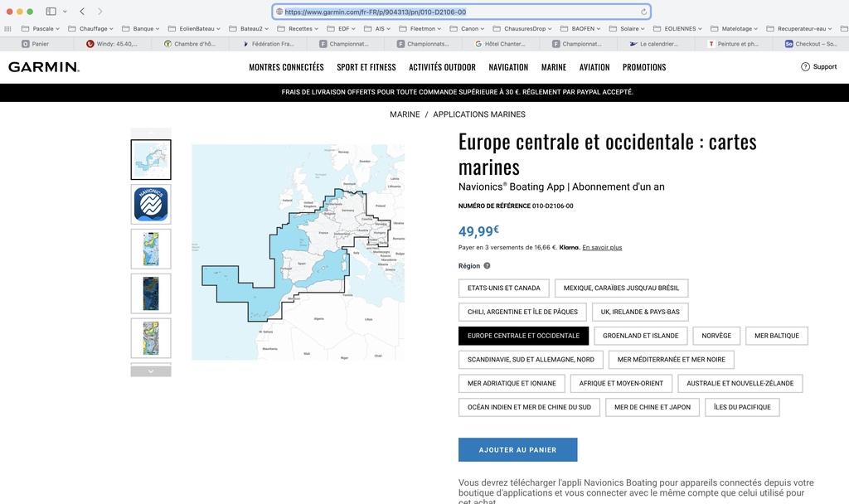This screenshot has width=849, height=504.
Task: Select the coverage map thumbnail
Action: click(x=151, y=160)
